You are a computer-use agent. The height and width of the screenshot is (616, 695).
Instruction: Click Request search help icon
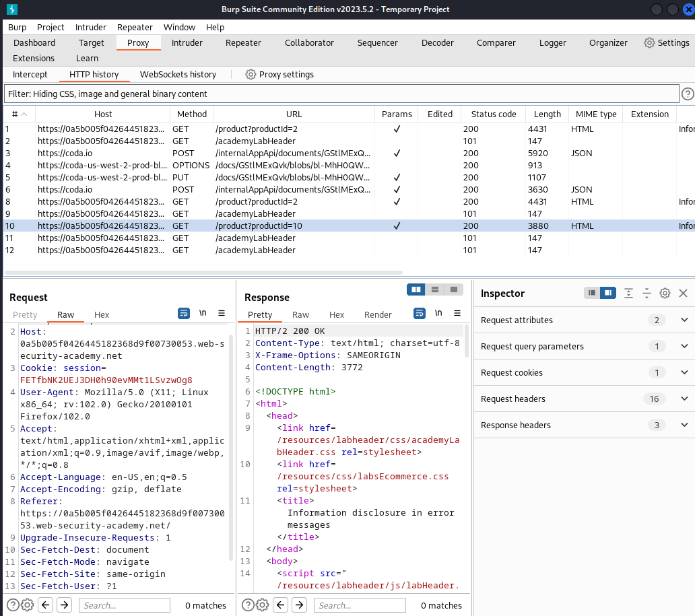(13, 605)
